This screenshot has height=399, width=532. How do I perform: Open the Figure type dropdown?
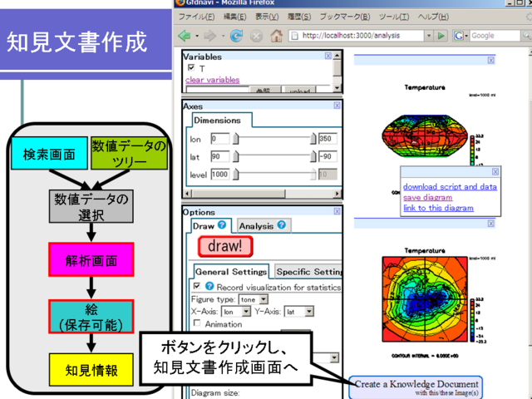tap(254, 299)
